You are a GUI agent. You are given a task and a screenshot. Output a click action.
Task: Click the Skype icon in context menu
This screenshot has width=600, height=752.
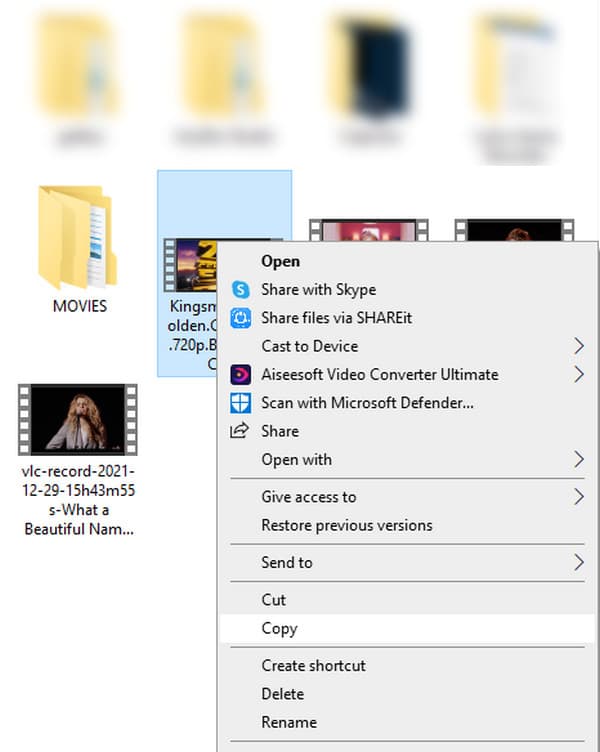(x=240, y=289)
